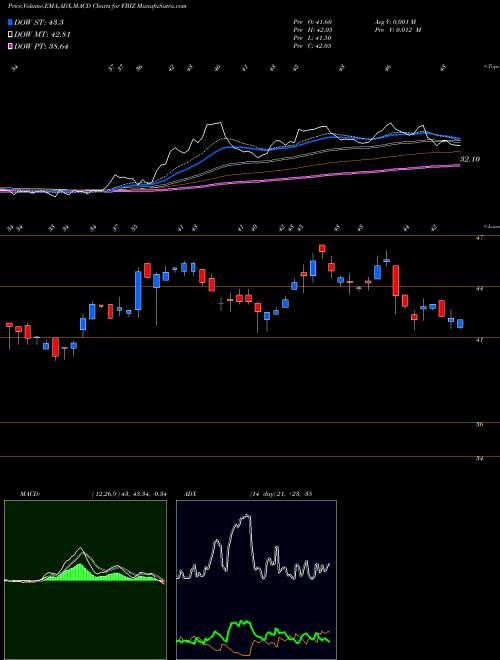Select the 'DOW MT: 42.51' legend text

pos(42,35)
